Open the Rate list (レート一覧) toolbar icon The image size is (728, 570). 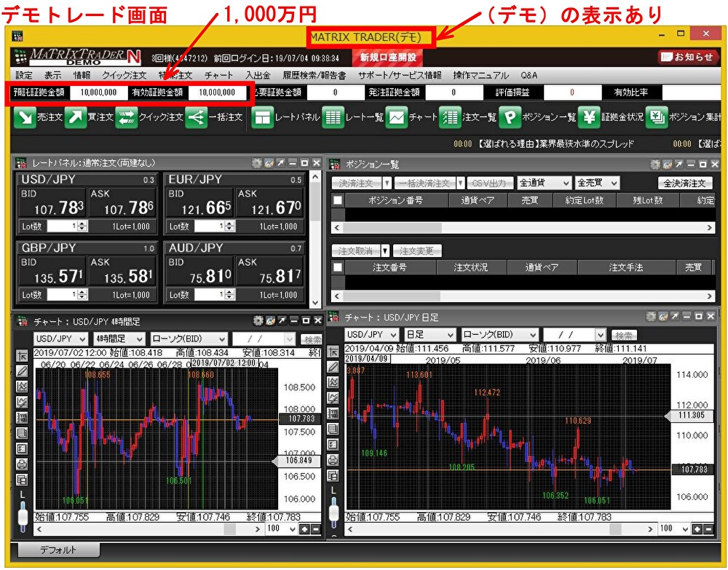[333, 117]
